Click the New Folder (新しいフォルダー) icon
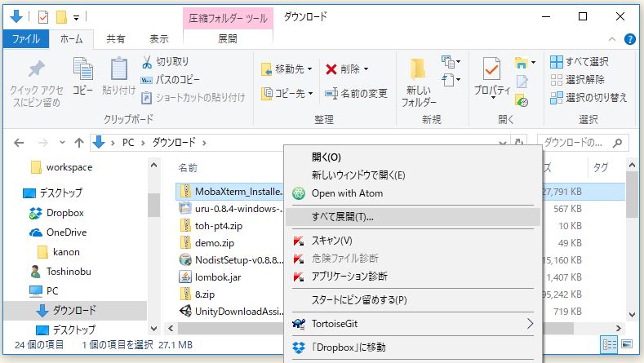The height and width of the screenshot is (363, 644). [x=418, y=69]
